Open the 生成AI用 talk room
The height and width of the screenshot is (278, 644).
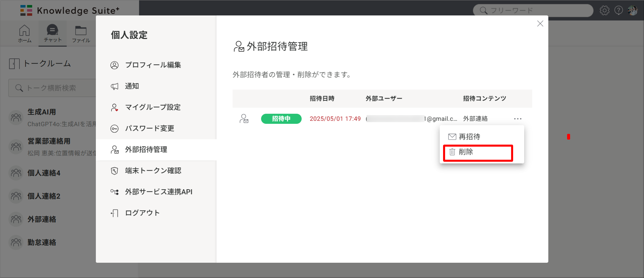(x=52, y=118)
